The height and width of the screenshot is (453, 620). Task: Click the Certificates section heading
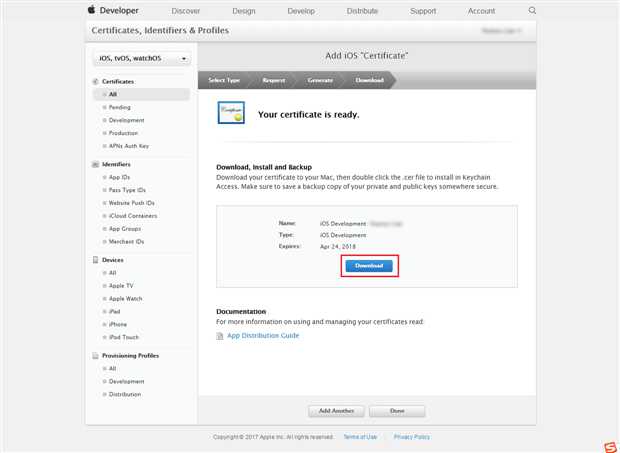point(118,81)
